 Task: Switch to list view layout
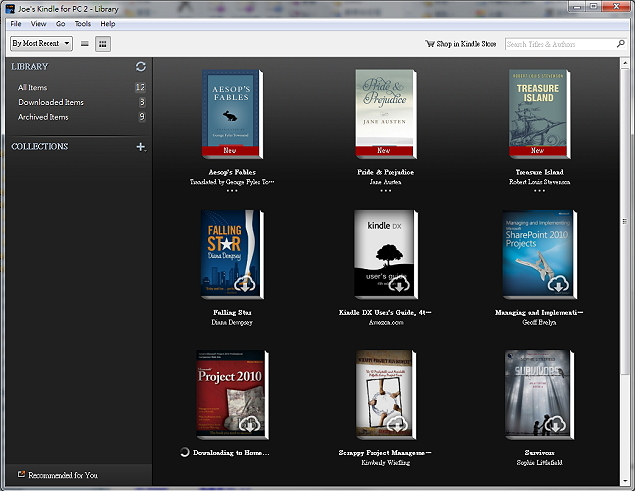click(85, 44)
